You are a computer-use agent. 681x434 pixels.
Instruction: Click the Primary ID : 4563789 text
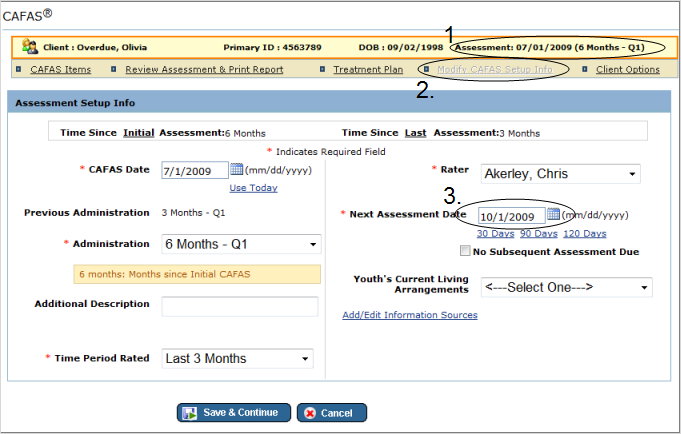tap(272, 47)
